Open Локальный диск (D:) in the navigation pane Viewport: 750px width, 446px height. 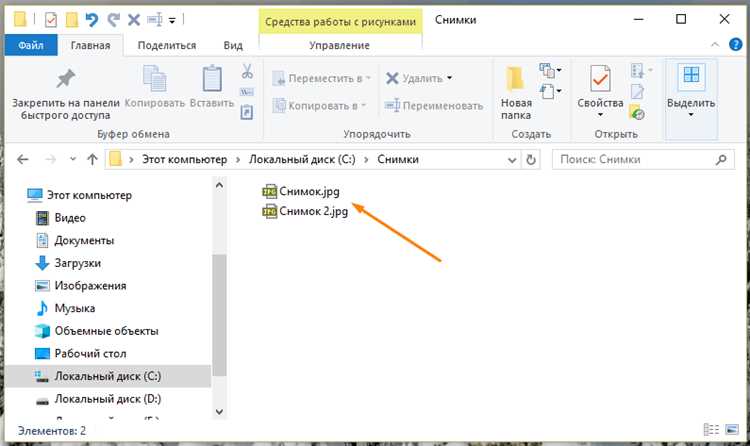pyautogui.click(x=99, y=399)
